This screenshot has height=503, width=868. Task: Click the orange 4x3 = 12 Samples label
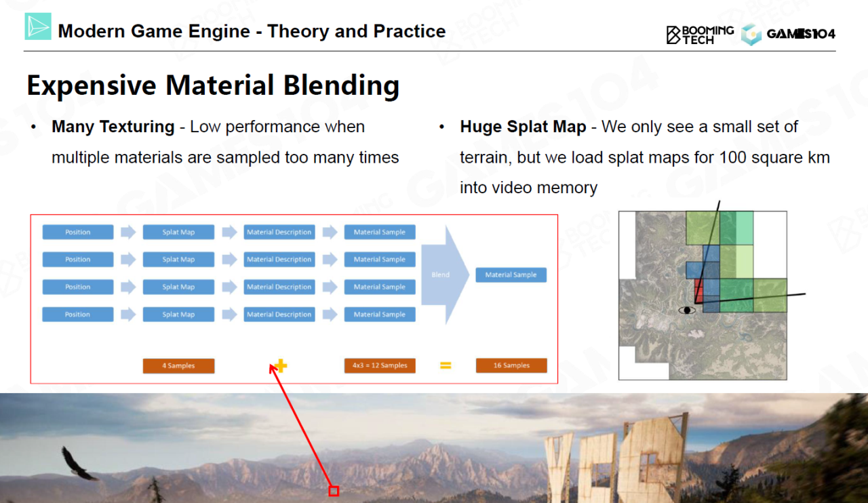(380, 366)
